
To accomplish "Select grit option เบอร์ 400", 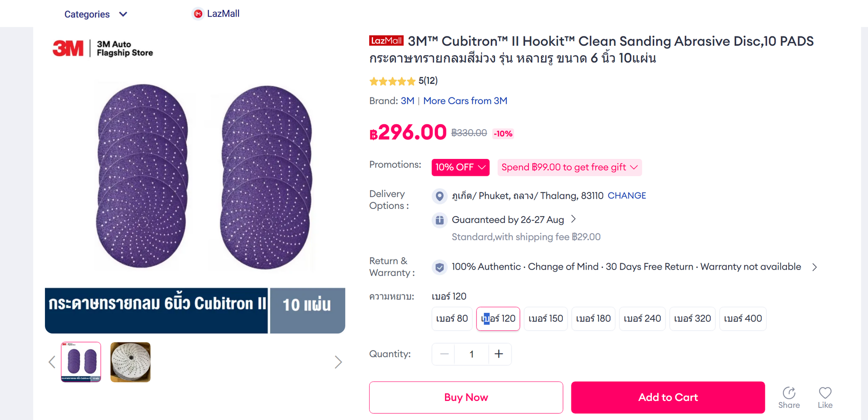I will click(x=743, y=319).
